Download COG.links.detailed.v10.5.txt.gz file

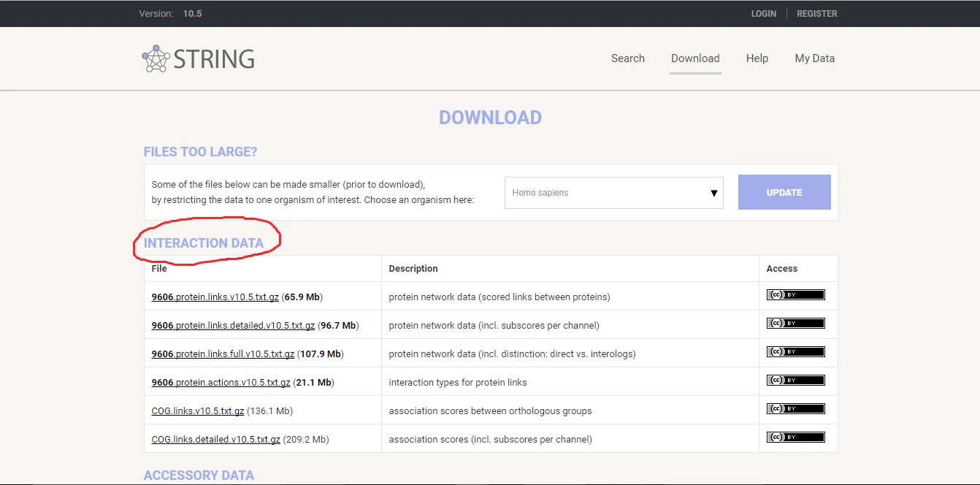tap(215, 440)
